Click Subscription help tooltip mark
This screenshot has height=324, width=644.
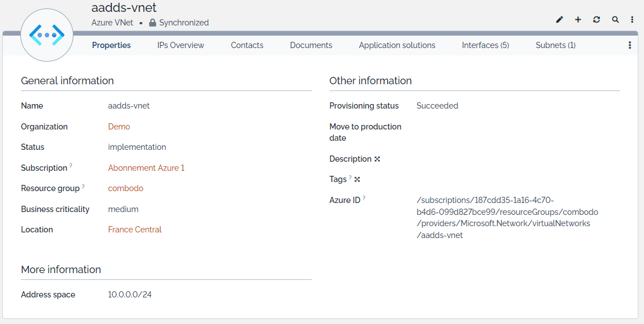[x=71, y=166]
